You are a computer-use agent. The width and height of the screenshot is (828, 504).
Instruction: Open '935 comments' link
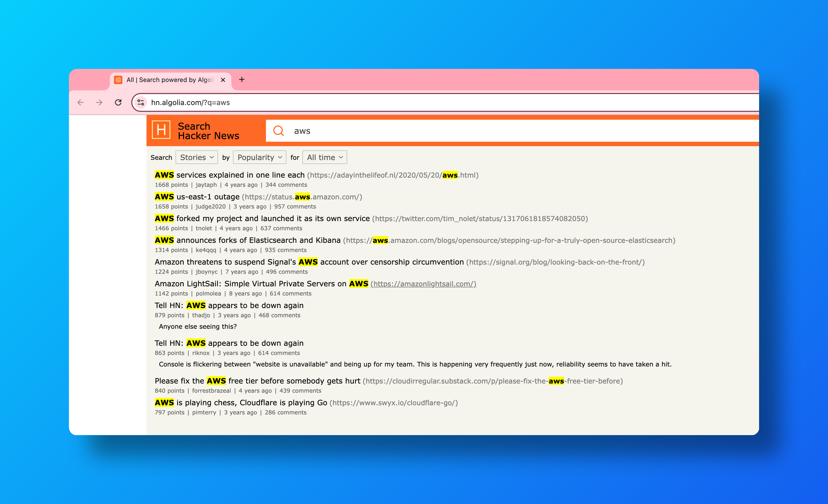[286, 250]
